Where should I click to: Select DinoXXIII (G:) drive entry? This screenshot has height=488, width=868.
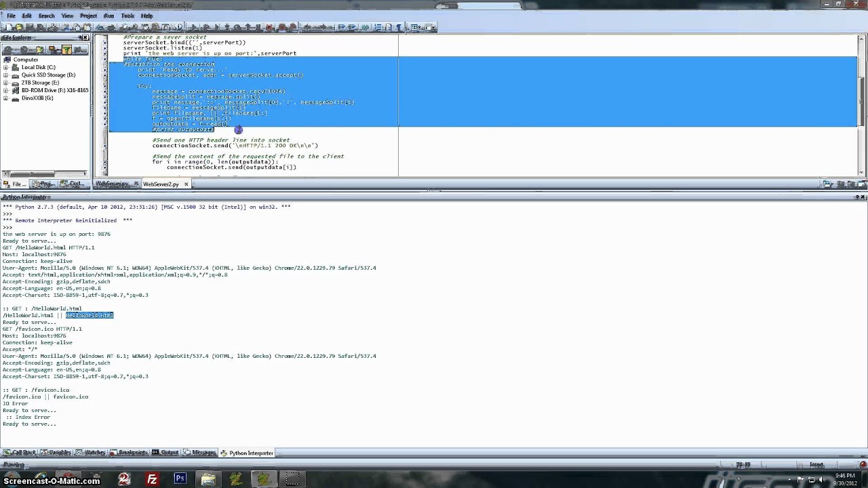(x=37, y=98)
